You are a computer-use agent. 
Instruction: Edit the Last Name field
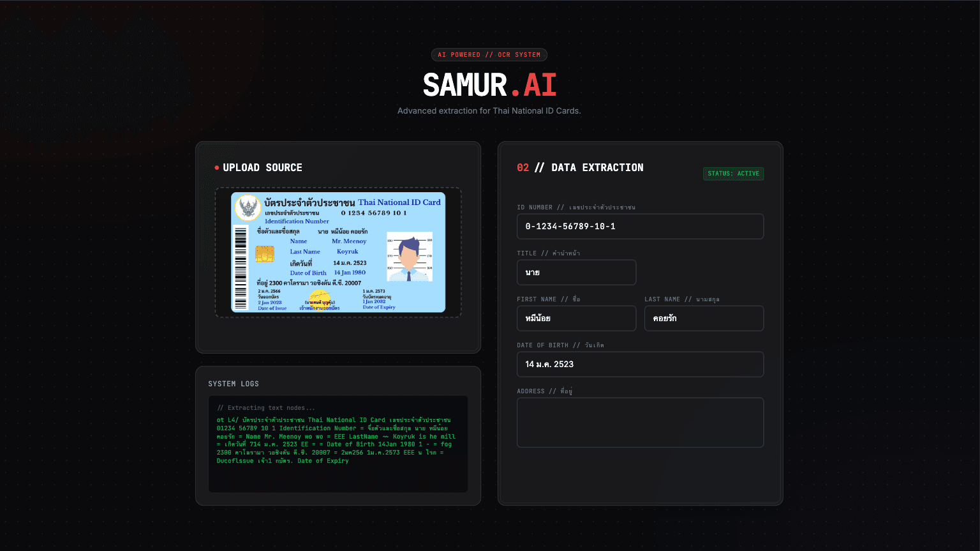click(x=704, y=319)
